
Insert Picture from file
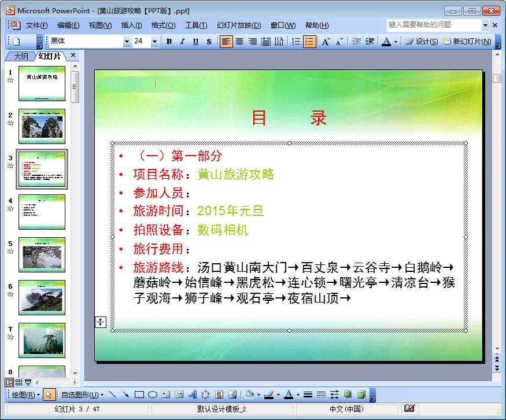click(x=232, y=395)
